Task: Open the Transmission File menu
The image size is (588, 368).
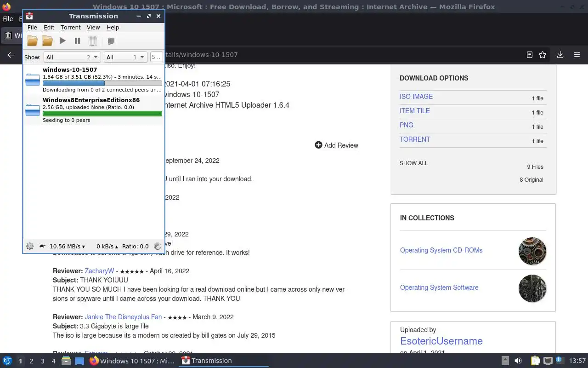Action: pos(32,28)
